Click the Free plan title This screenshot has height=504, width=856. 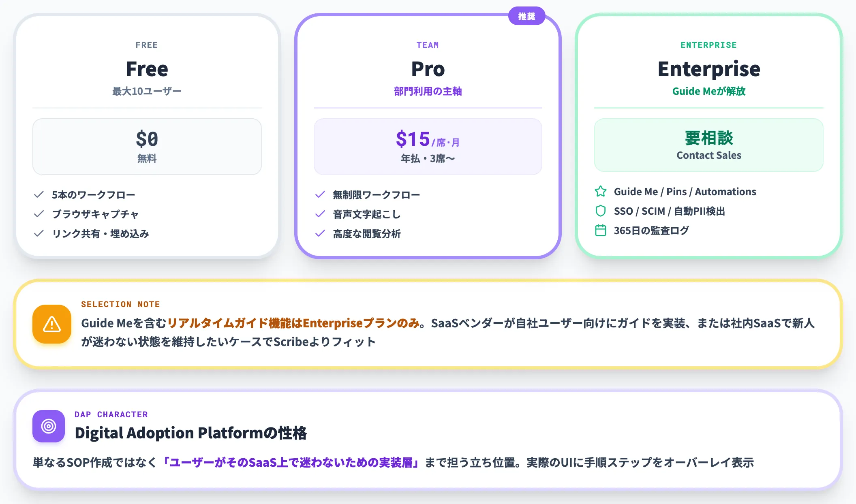pyautogui.click(x=147, y=69)
